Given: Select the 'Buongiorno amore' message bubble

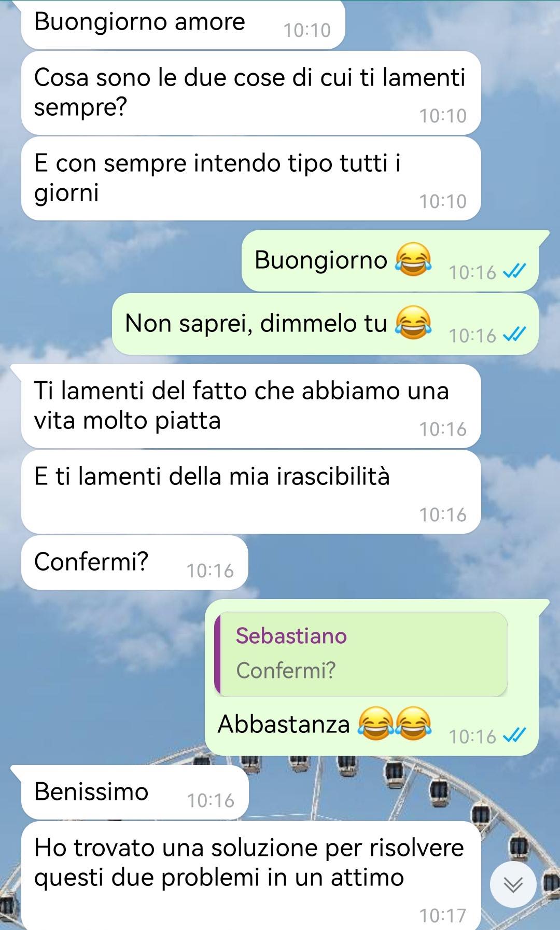Looking at the screenshot, I should tap(183, 24).
